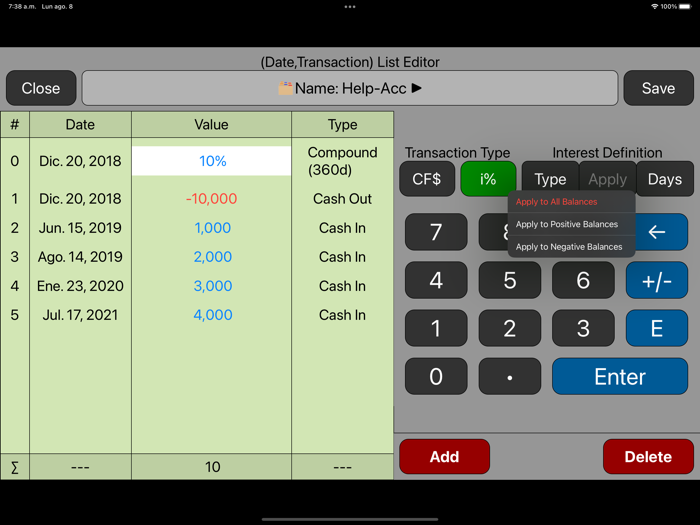
Task: Select the 1,000 value cell
Action: point(212,228)
